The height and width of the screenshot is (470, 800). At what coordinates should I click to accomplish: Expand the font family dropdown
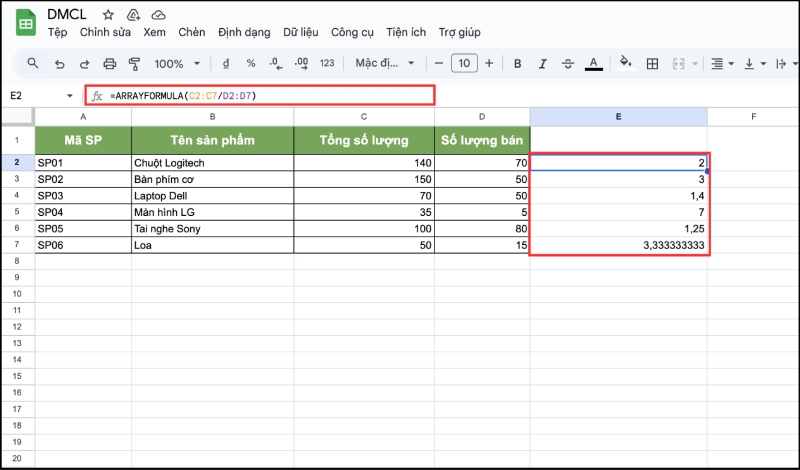[x=385, y=64]
